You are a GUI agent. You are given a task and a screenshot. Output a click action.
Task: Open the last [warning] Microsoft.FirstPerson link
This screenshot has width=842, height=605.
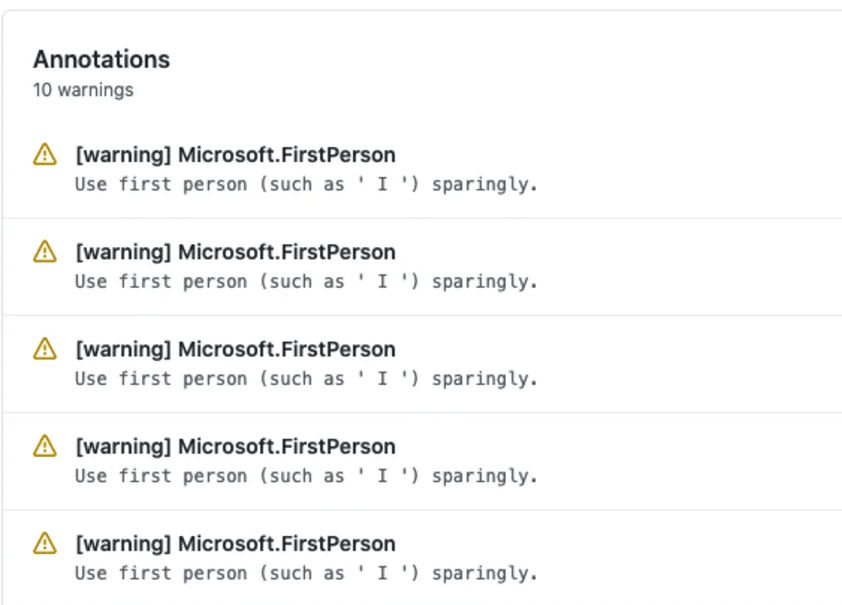(235, 543)
